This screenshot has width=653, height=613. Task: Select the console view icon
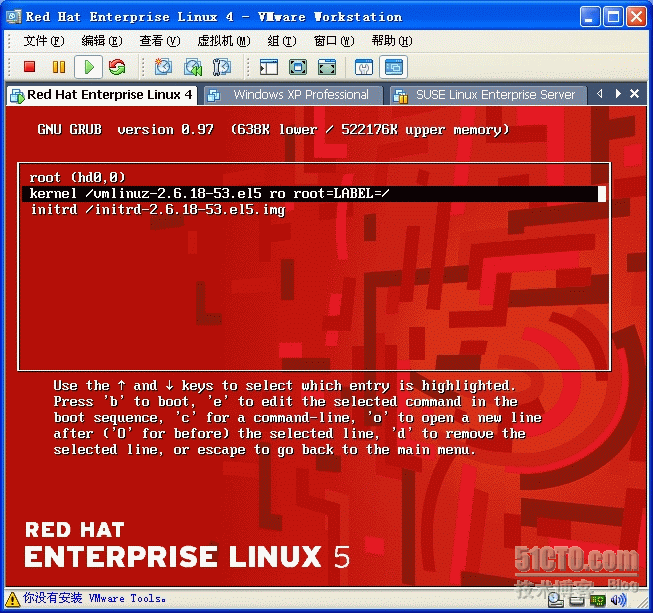click(394, 67)
